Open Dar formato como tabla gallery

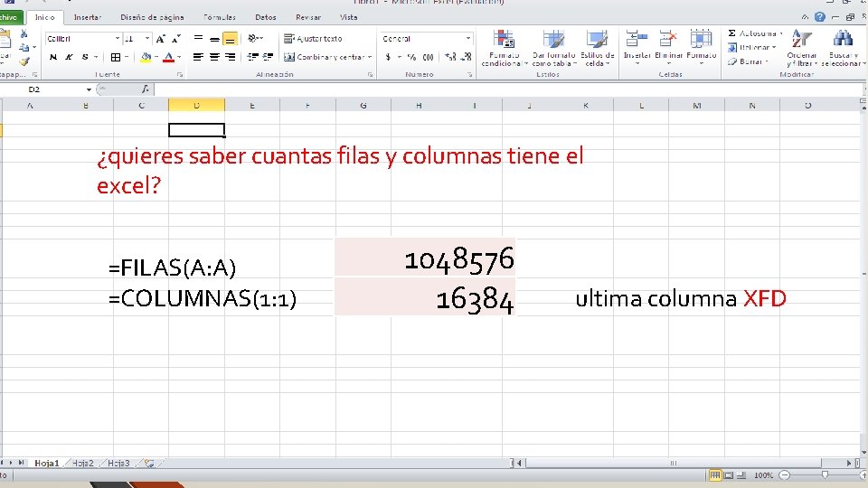click(554, 49)
